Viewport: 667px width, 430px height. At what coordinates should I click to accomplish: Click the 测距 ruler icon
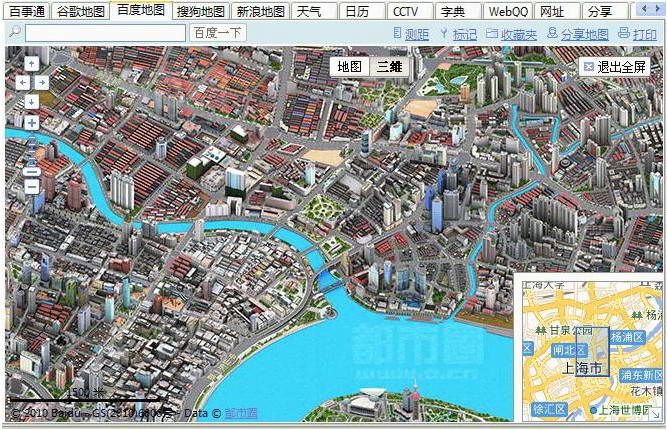(x=397, y=32)
